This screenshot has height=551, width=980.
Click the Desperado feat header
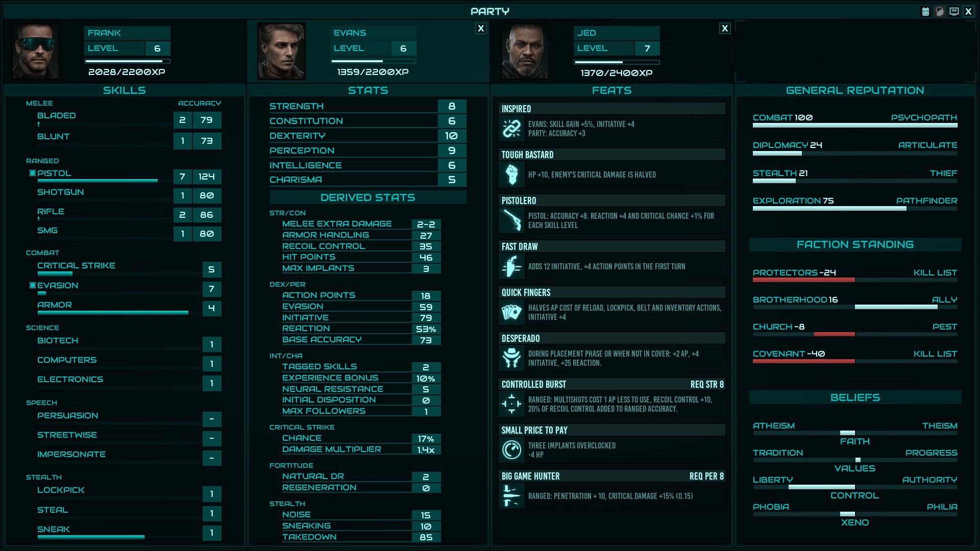coord(611,338)
